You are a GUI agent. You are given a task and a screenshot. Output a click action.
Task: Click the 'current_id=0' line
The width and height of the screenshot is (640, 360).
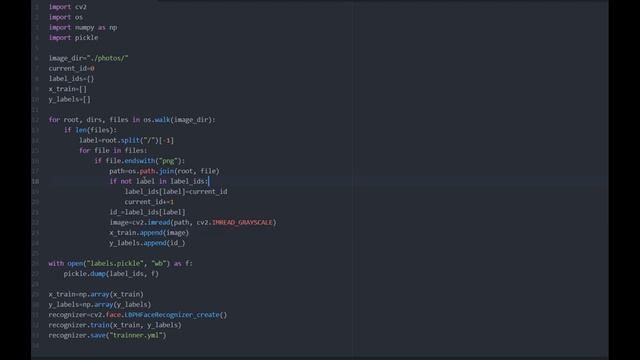(71, 69)
